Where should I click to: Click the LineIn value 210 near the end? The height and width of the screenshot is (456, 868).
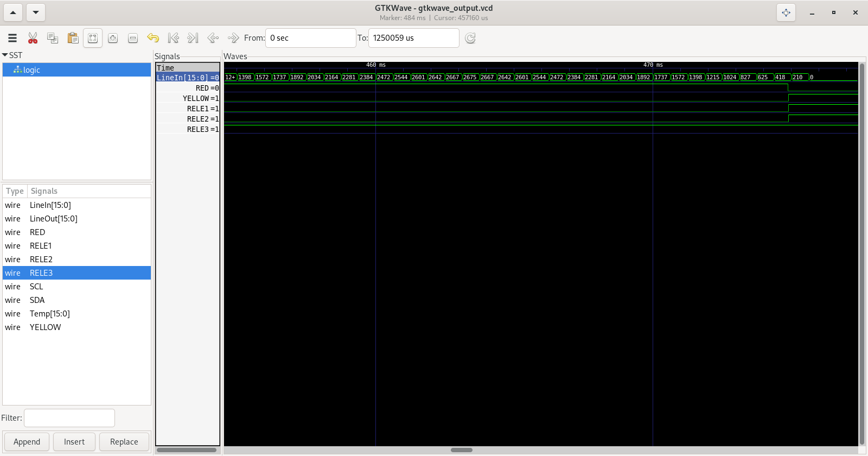pos(798,78)
